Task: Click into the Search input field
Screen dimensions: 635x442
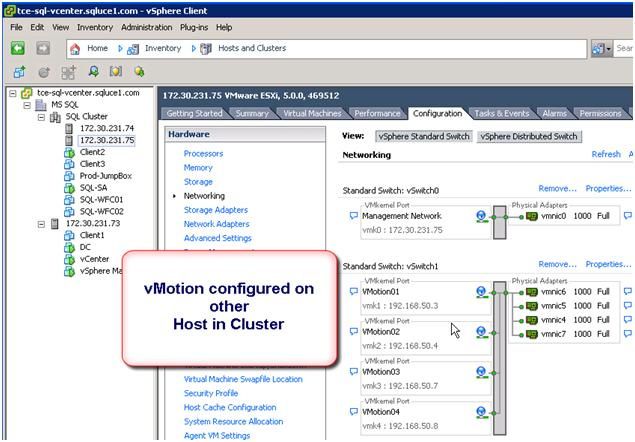Action: click(x=624, y=49)
